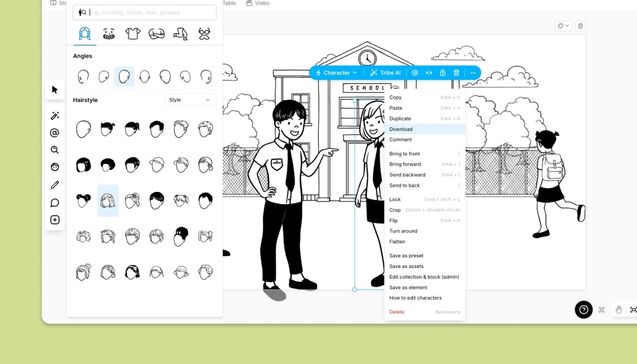637x364 pixels.
Task: Open the Hair category tab
Action: click(84, 34)
